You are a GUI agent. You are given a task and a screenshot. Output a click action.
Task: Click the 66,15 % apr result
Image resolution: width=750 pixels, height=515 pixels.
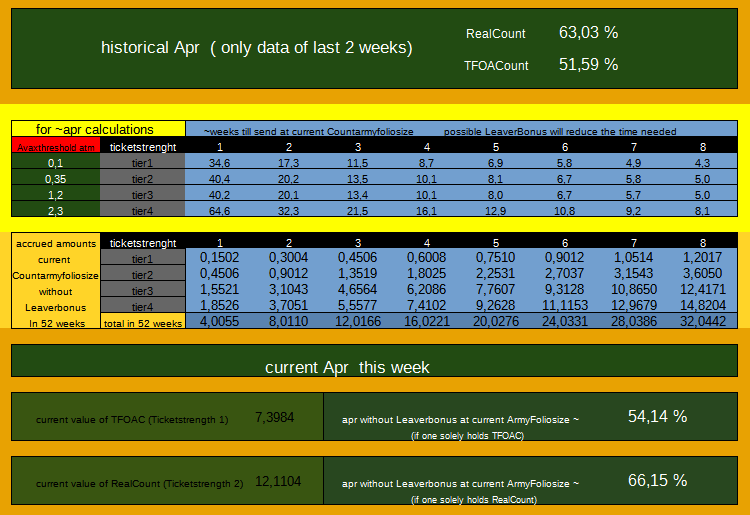(657, 480)
